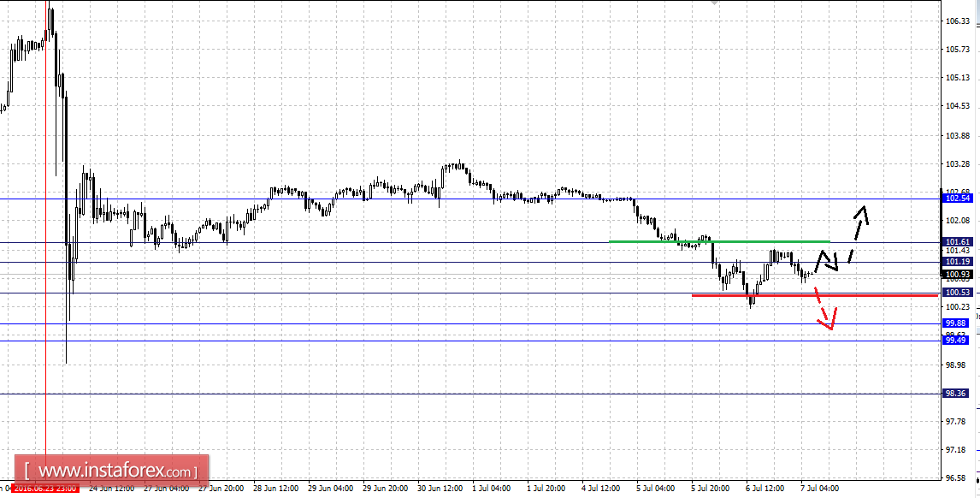The image size is (980, 498).
Task: Click the 104.53 price axis value
Action: [x=958, y=106]
